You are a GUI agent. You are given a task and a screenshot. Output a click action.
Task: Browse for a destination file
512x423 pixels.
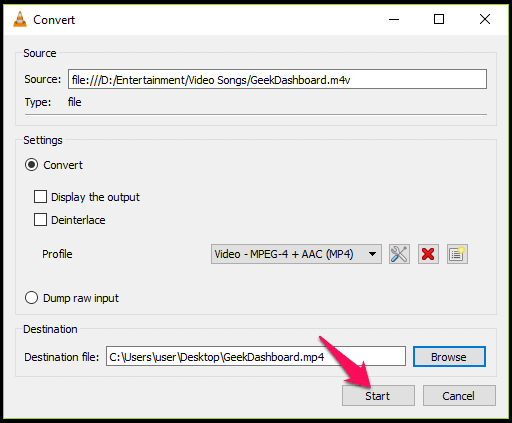449,357
